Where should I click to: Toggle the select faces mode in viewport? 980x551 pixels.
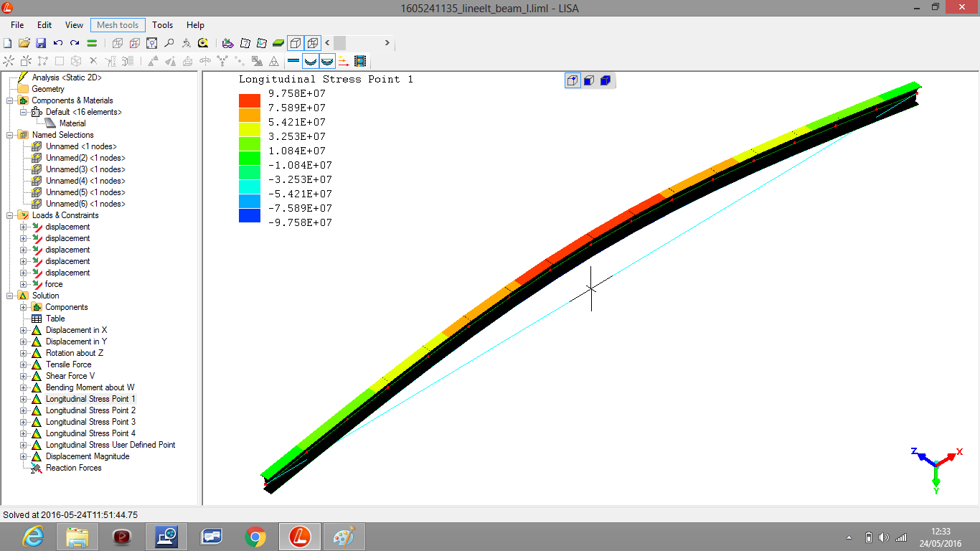click(x=588, y=80)
